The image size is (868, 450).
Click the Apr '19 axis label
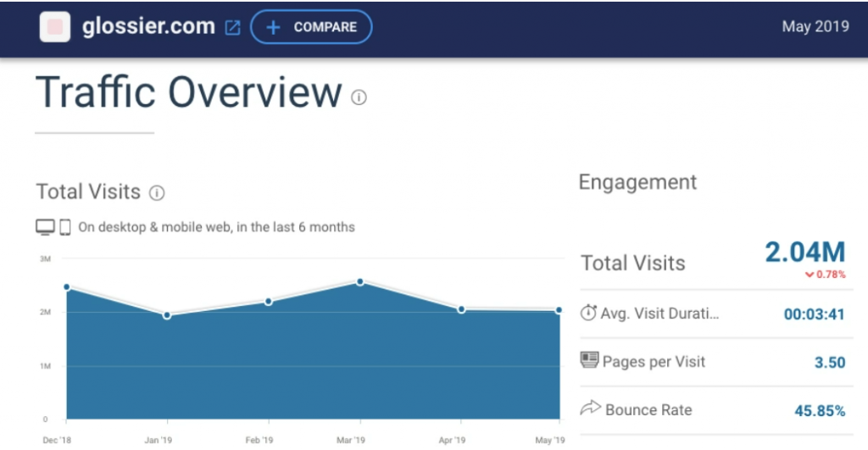[453, 440]
